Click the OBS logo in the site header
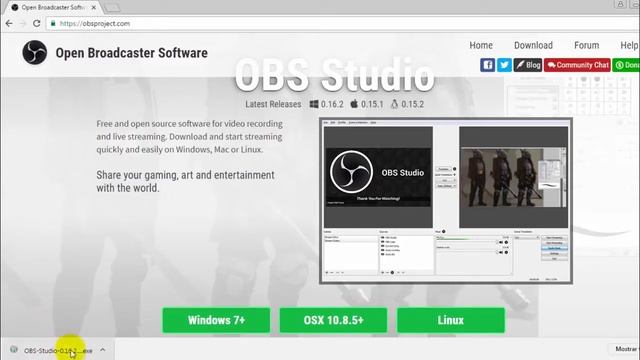The image size is (640, 360). coord(35,52)
